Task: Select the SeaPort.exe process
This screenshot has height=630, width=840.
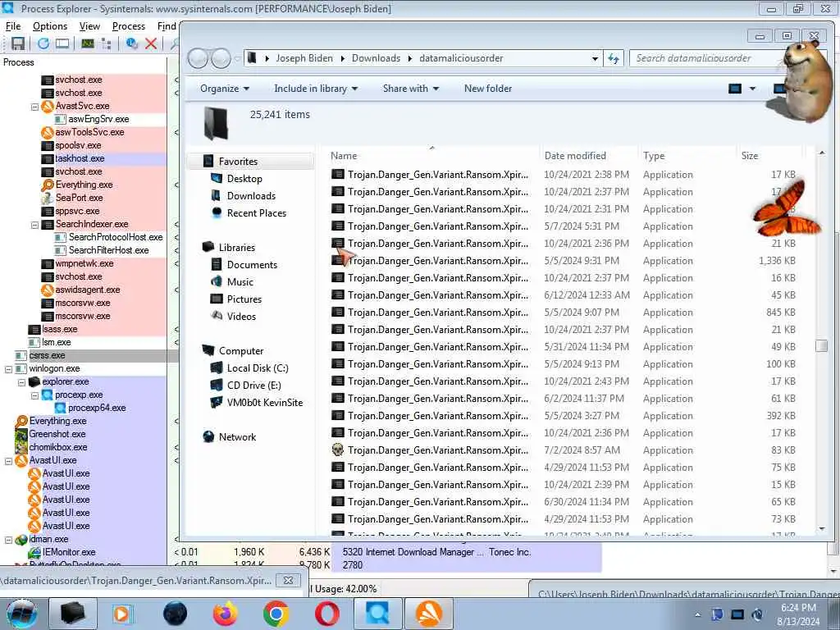Action: (79, 198)
